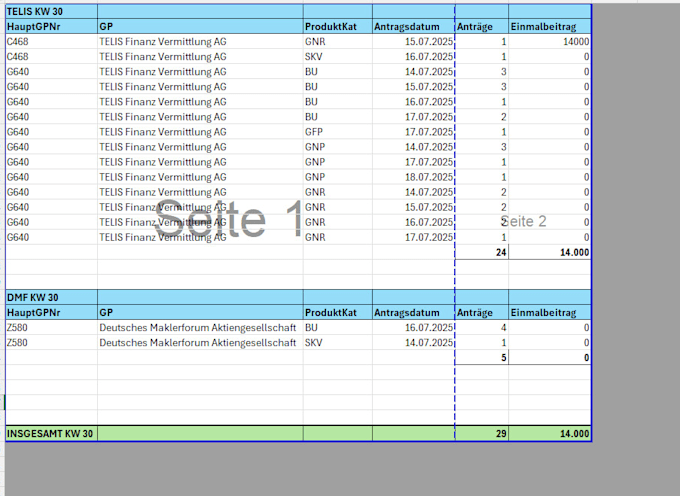
Task: Select Antragsdatum header in DMF table
Action: [413, 313]
